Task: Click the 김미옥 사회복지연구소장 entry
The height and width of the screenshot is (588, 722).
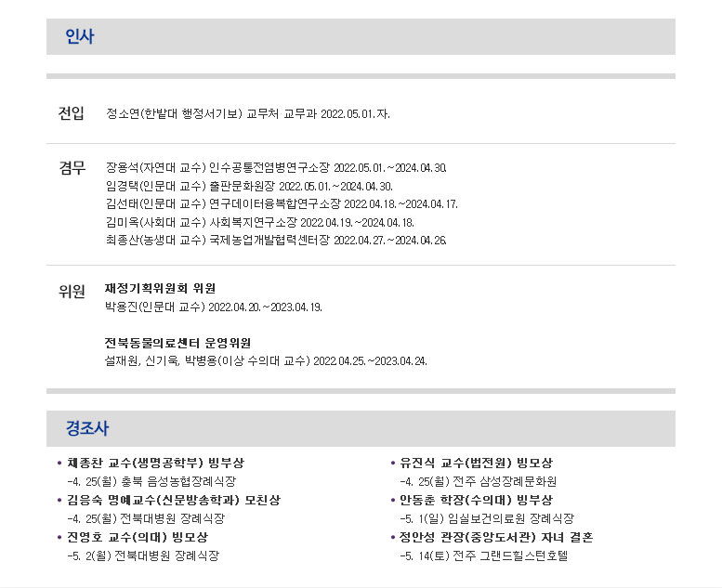Action: coord(259,222)
